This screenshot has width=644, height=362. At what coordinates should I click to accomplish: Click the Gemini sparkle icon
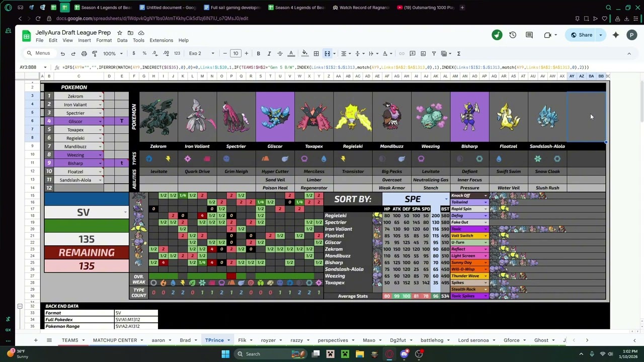(616, 35)
